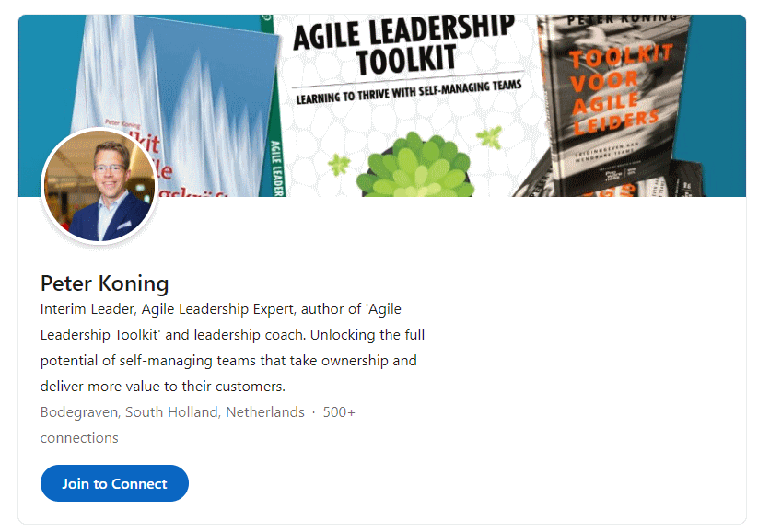Select the word 'connections' below the location

79,437
